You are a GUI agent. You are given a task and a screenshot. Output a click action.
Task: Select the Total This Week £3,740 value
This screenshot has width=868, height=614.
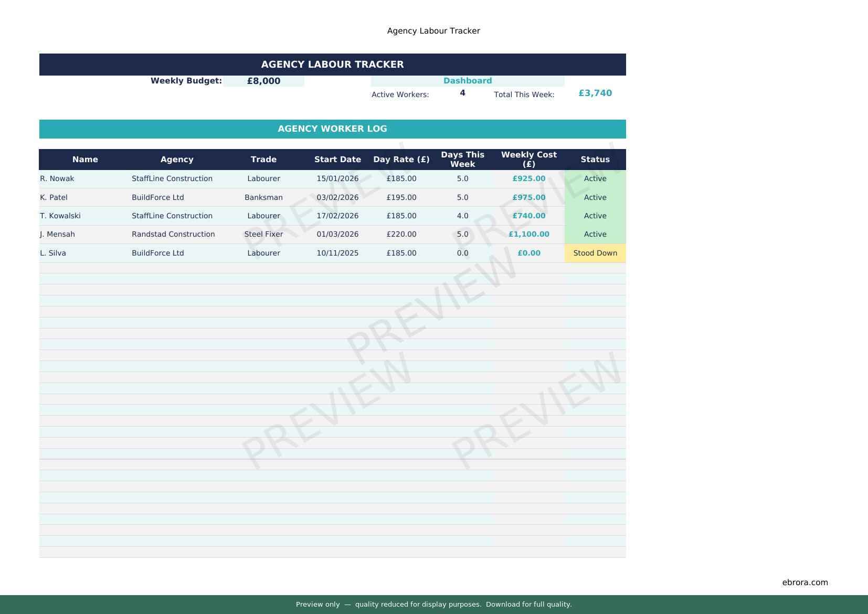click(595, 93)
